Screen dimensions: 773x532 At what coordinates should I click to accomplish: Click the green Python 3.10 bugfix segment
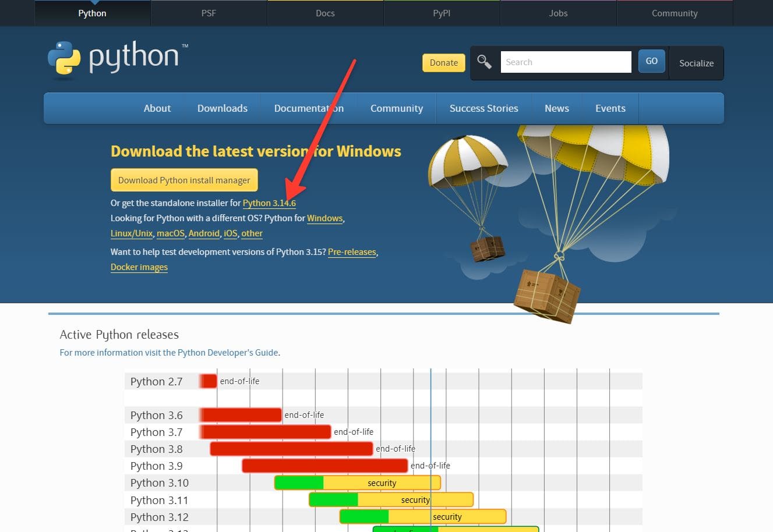point(299,483)
